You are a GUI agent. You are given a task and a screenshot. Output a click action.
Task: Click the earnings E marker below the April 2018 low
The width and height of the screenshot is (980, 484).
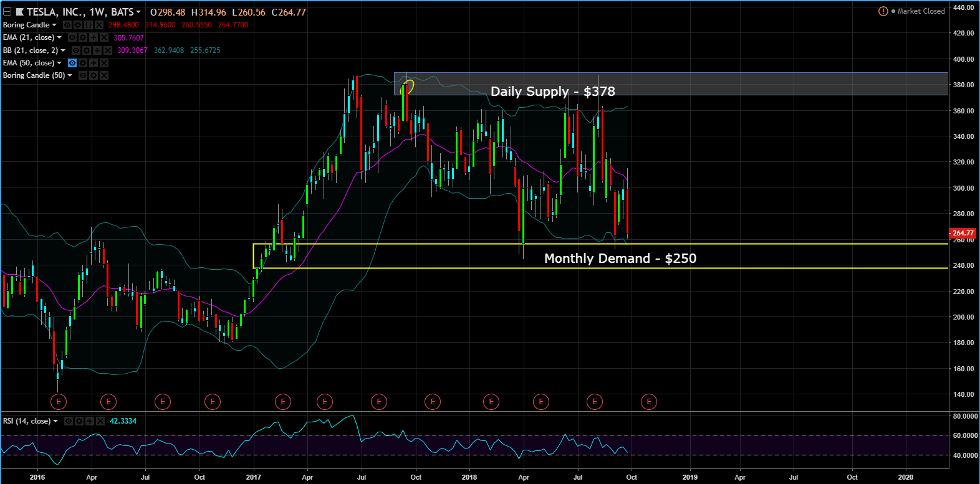pos(541,402)
